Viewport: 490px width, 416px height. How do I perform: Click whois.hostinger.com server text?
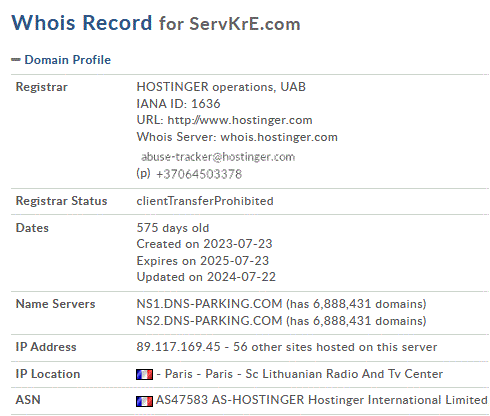point(279,137)
